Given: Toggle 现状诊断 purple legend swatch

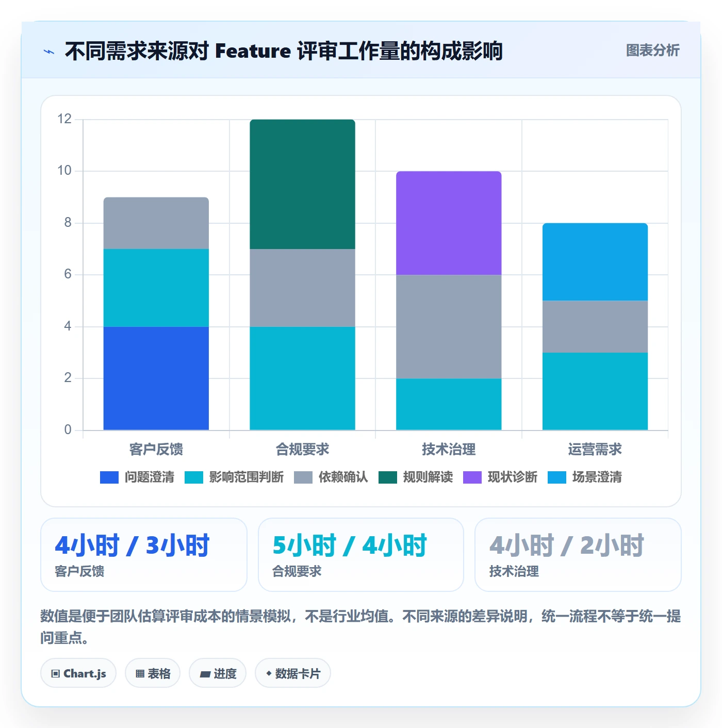Looking at the screenshot, I should pyautogui.click(x=472, y=477).
